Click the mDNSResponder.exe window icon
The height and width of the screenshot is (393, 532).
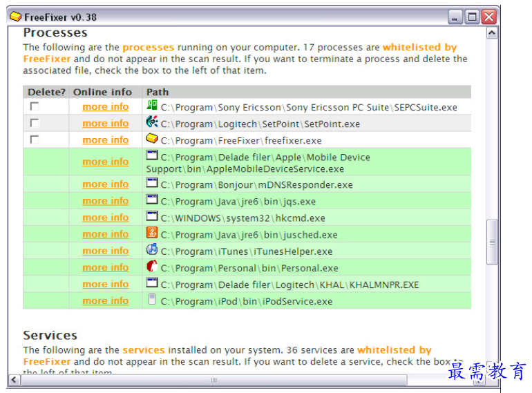click(x=152, y=183)
